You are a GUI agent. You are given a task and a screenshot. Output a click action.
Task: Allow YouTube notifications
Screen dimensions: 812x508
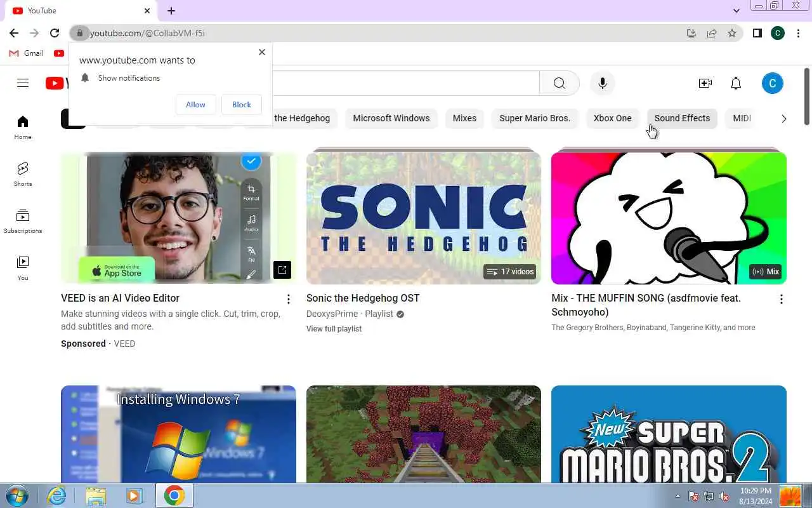195,105
